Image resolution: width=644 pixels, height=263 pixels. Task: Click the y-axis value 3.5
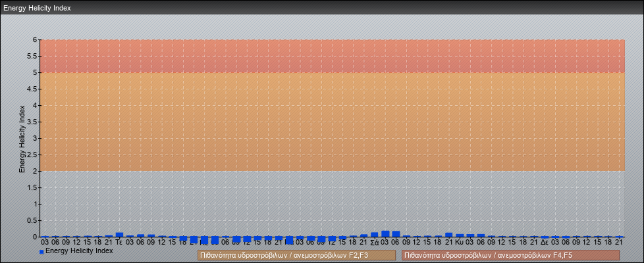point(33,122)
